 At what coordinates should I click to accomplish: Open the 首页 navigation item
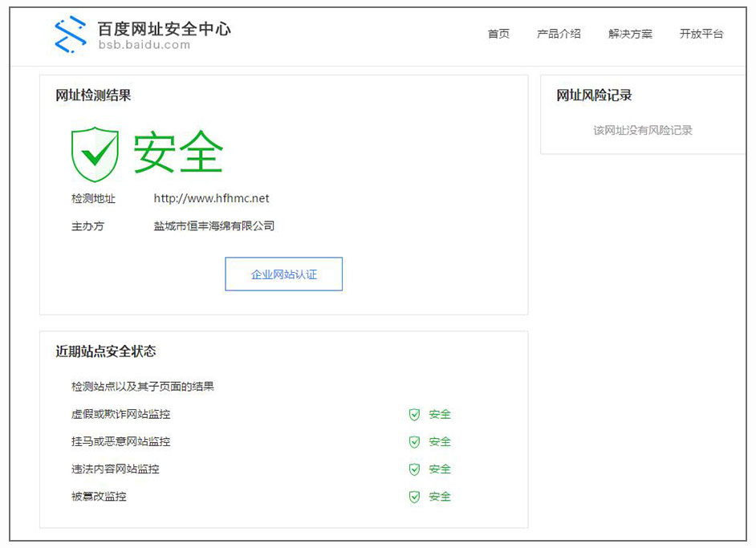[498, 34]
